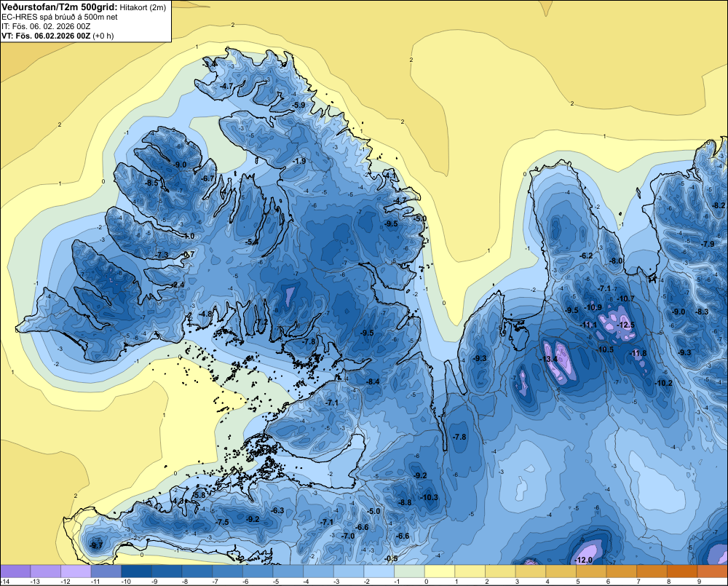Click the legend swatch between 5 and 6
The height and width of the screenshot is (586, 728).
(591, 571)
